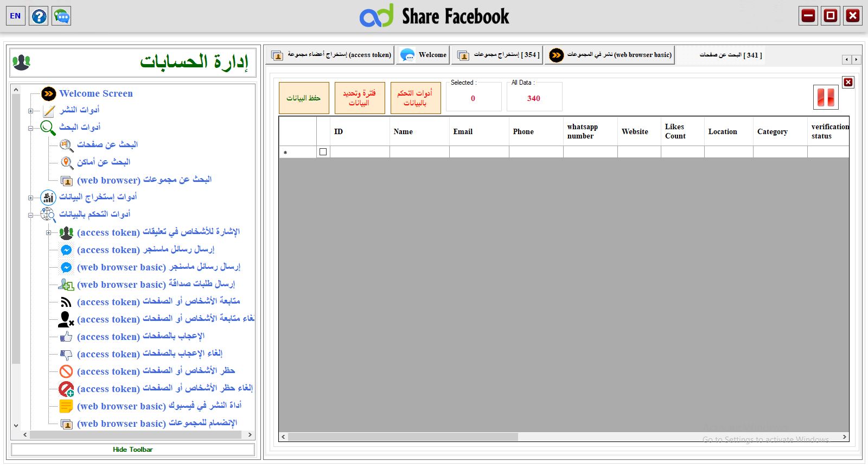
Task: Click the right tab scroll arrow
Action: click(x=856, y=59)
